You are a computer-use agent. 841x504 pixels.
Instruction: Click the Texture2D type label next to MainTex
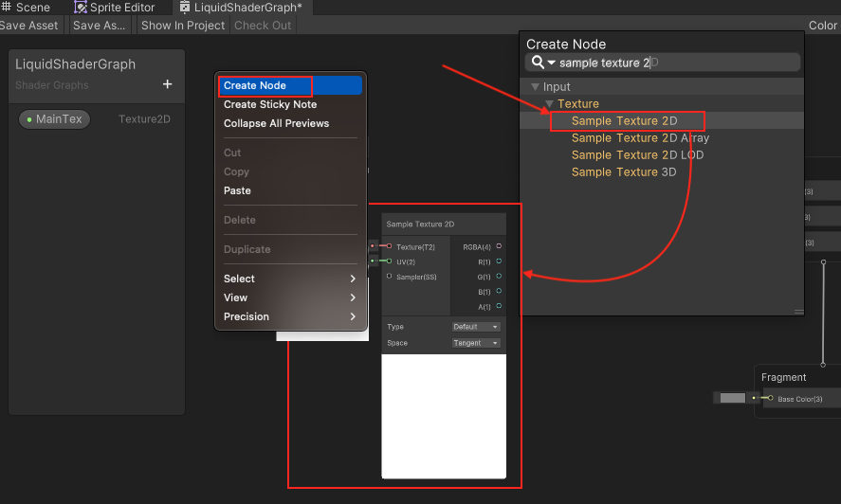pyautogui.click(x=144, y=119)
